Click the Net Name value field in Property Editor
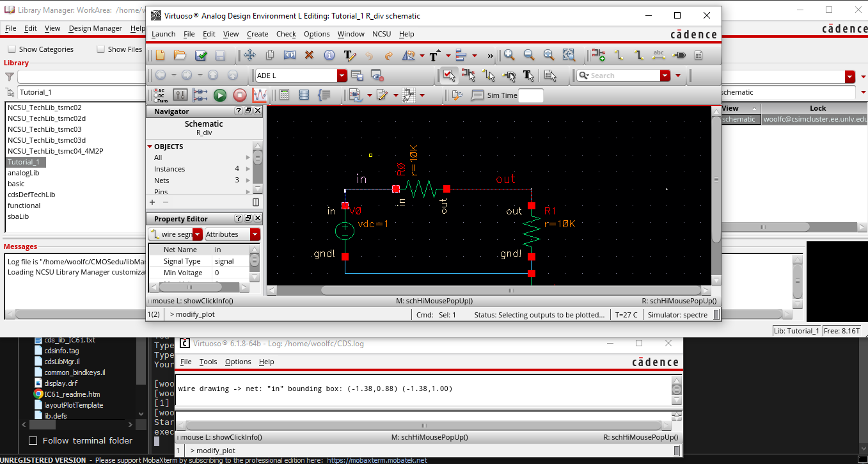Viewport: 868px width, 464px height. tap(231, 250)
